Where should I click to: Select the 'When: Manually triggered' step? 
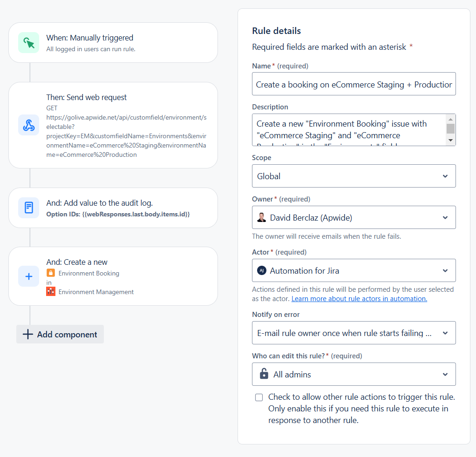click(113, 42)
